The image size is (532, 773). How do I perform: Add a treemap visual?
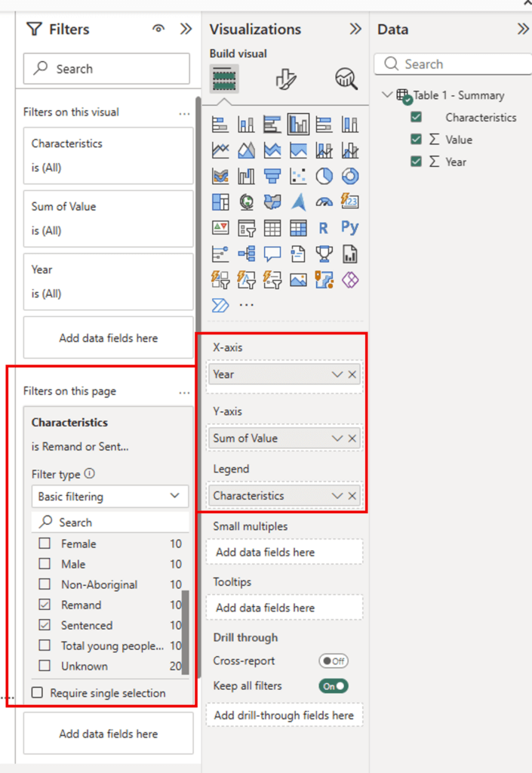(x=220, y=202)
